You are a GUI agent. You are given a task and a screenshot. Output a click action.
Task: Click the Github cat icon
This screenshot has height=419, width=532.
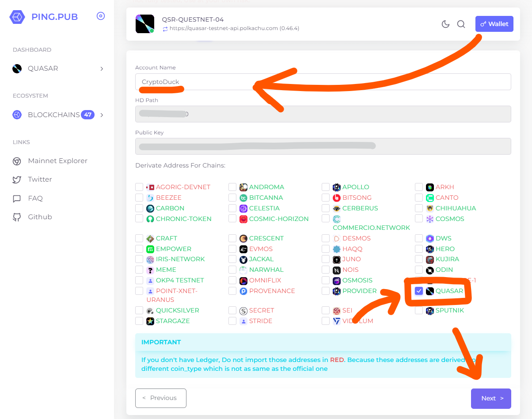pyautogui.click(x=17, y=217)
